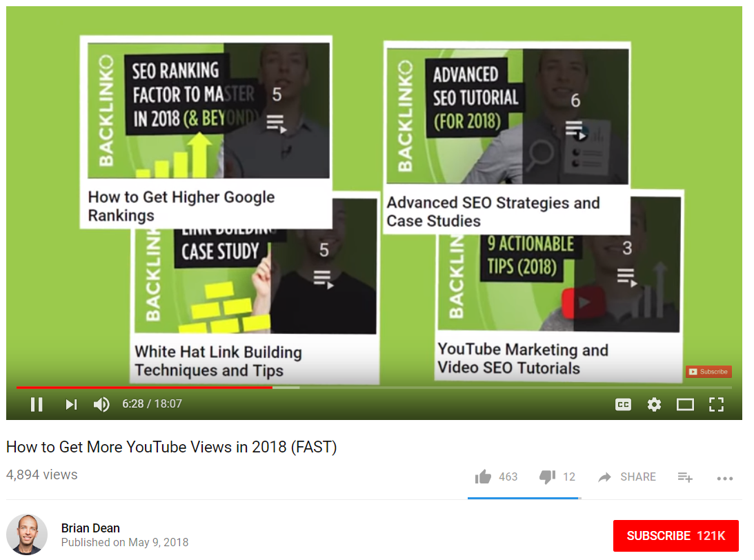The height and width of the screenshot is (560, 754).
Task: Switch to theater mode
Action: point(685,405)
